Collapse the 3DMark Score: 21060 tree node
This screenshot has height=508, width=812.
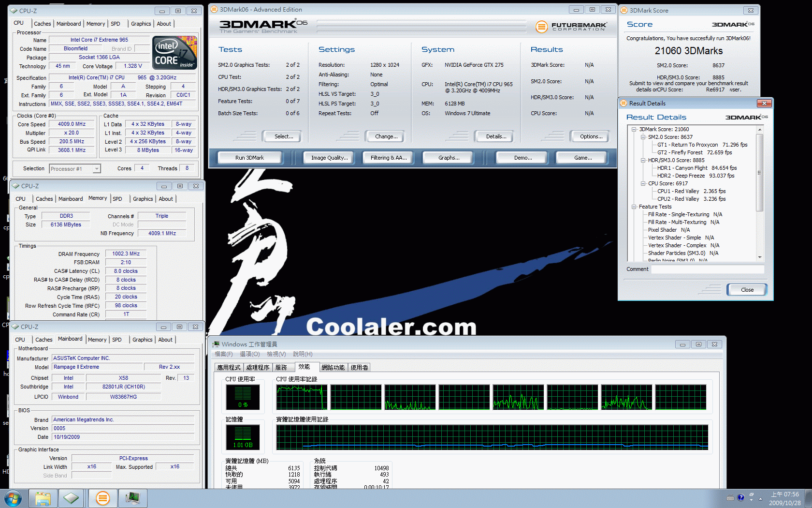point(634,129)
